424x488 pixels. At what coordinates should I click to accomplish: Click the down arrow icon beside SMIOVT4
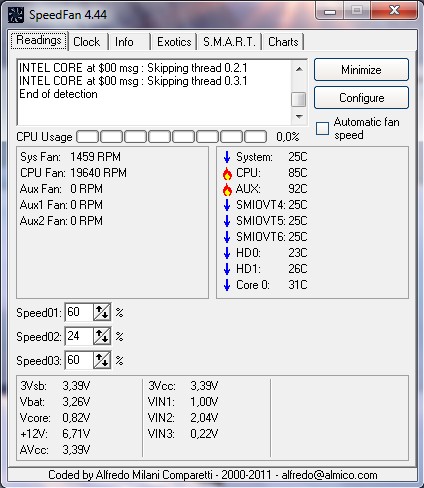227,205
